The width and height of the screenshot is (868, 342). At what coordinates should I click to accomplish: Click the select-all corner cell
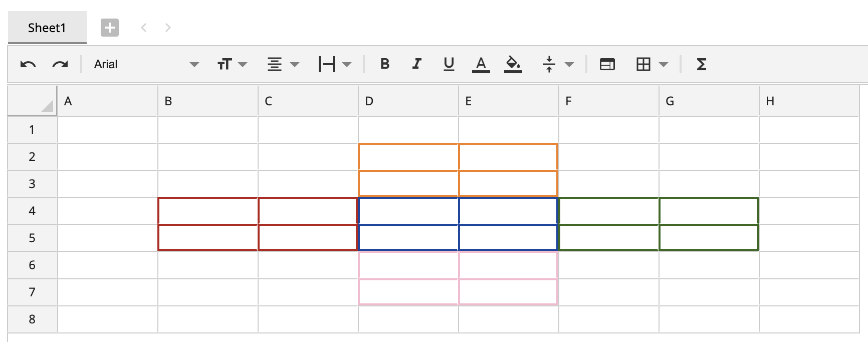(33, 101)
